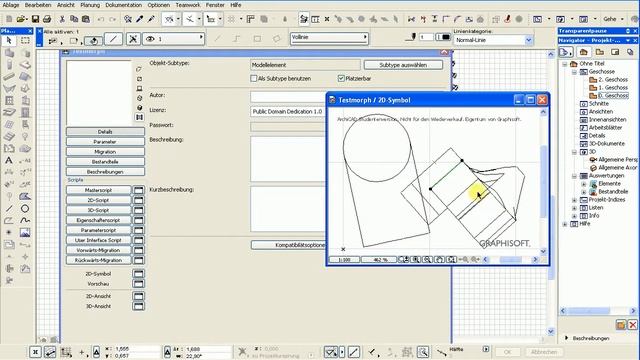Open the Masterscript window icon
640x360 pixels.
[139, 190]
